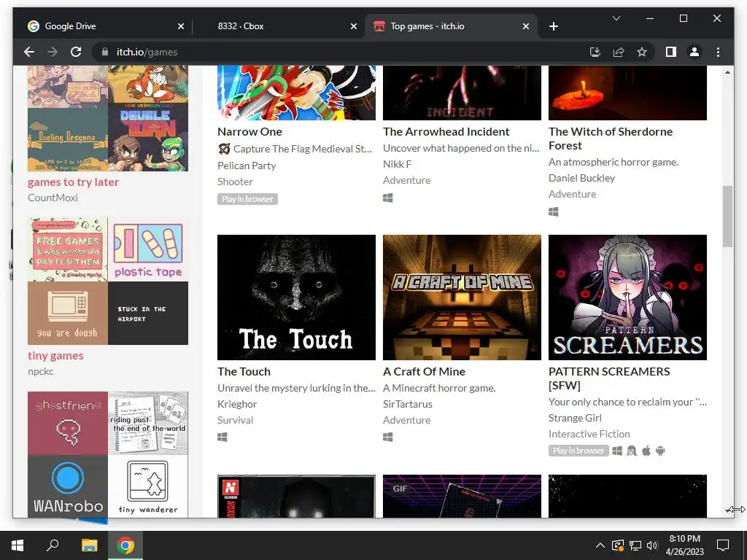Close the Google Drive tab
Image resolution: width=747 pixels, height=560 pixels.
181,26
